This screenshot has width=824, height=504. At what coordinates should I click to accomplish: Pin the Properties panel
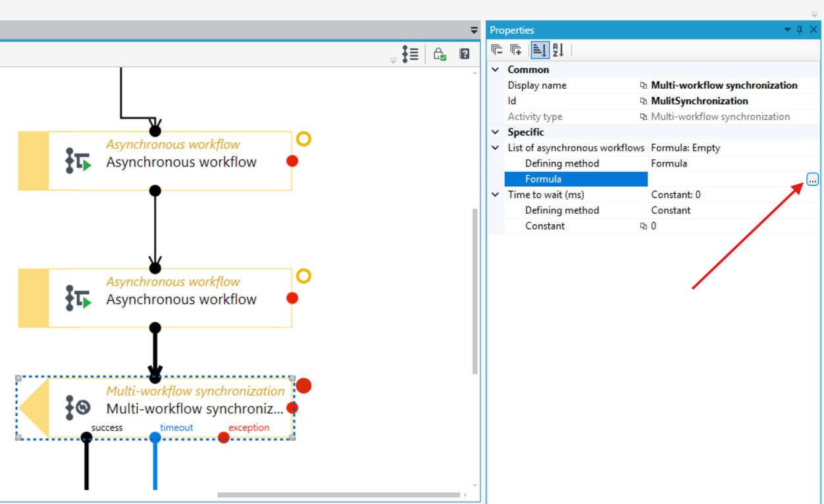(800, 30)
